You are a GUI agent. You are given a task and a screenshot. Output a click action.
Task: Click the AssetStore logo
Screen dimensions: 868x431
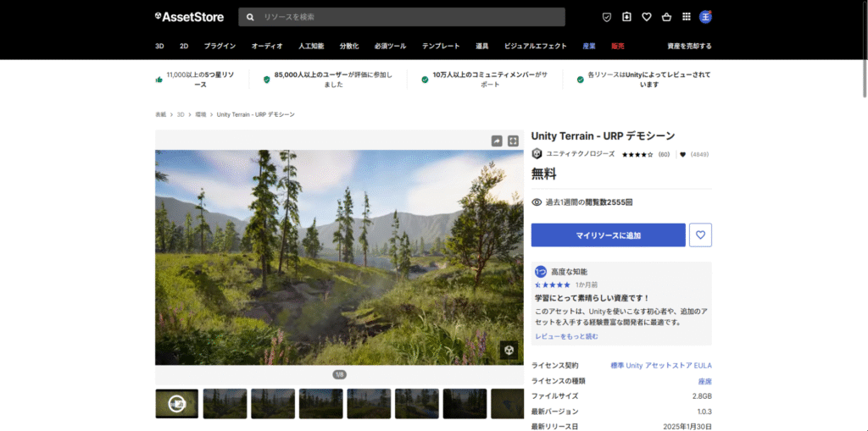point(189,17)
